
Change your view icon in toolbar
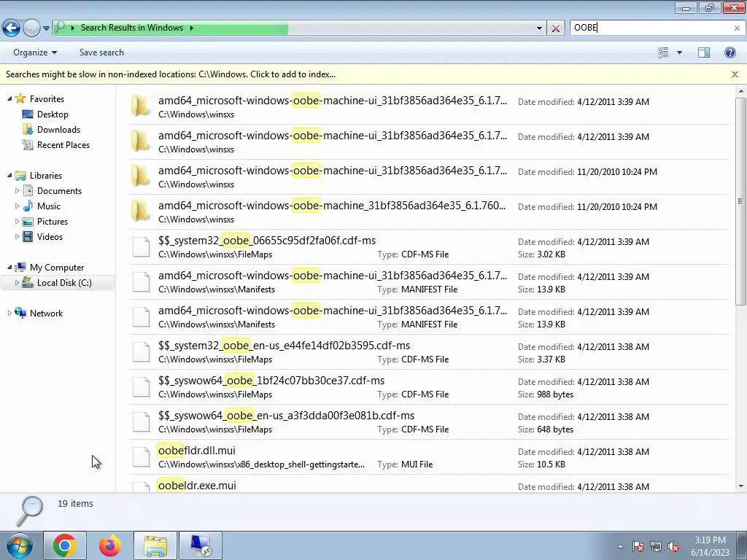663,52
